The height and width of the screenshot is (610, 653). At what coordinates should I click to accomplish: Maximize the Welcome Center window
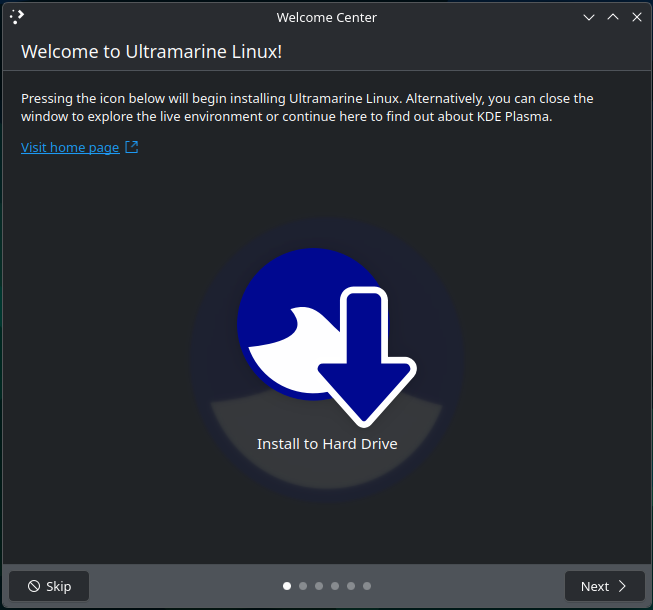pos(613,17)
